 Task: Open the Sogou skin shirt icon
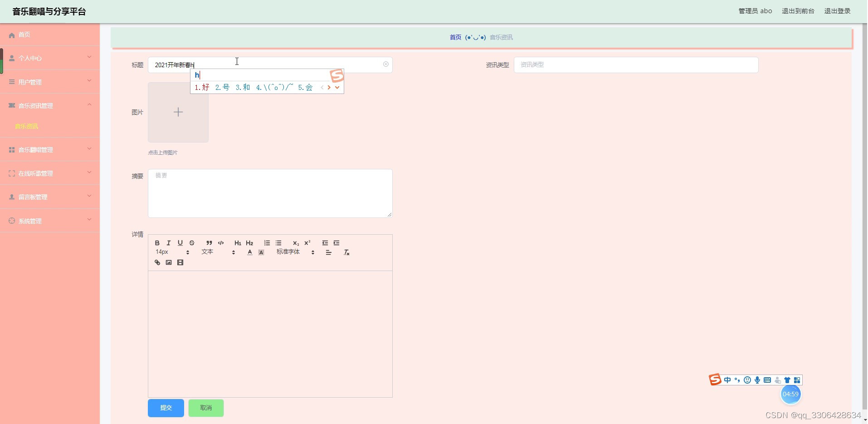787,380
